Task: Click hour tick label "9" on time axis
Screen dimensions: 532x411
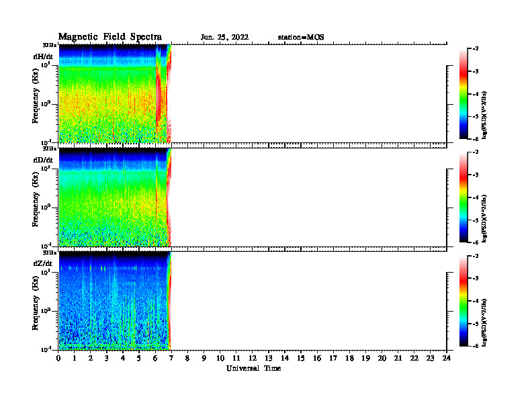Action: [x=204, y=358]
